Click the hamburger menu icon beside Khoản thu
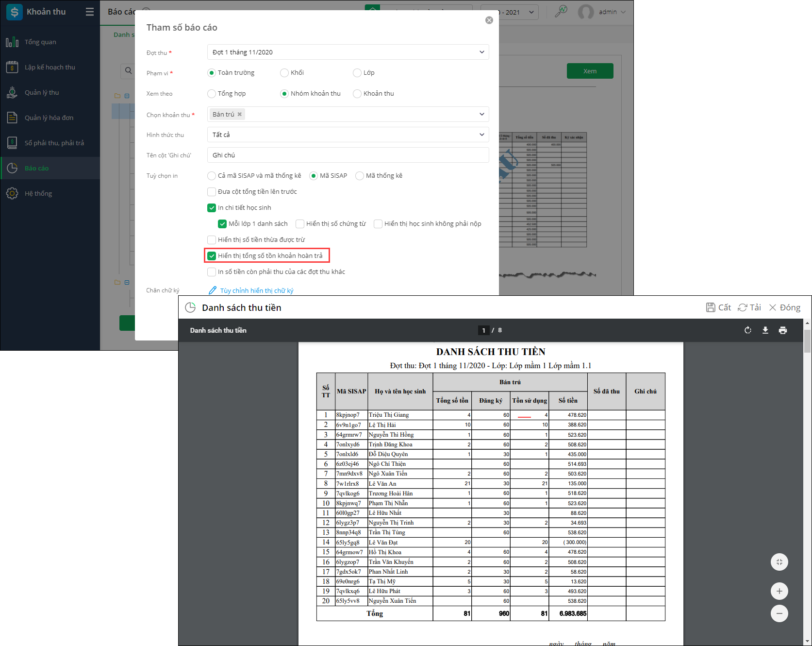The height and width of the screenshot is (646, 812). point(89,12)
